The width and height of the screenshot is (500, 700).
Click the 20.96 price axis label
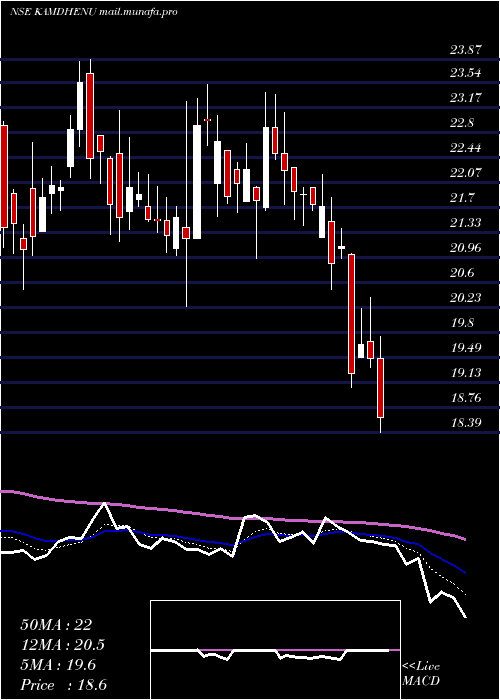point(466,248)
